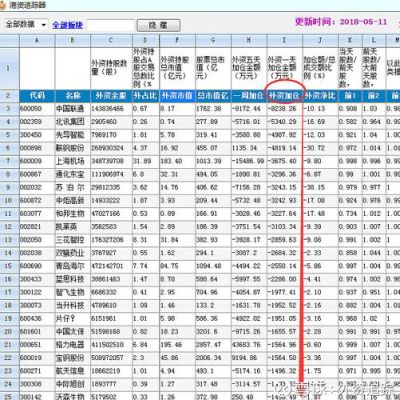Screen dimensions: 400x400
Task: Select the cell 中国联通
Action: [73, 109]
